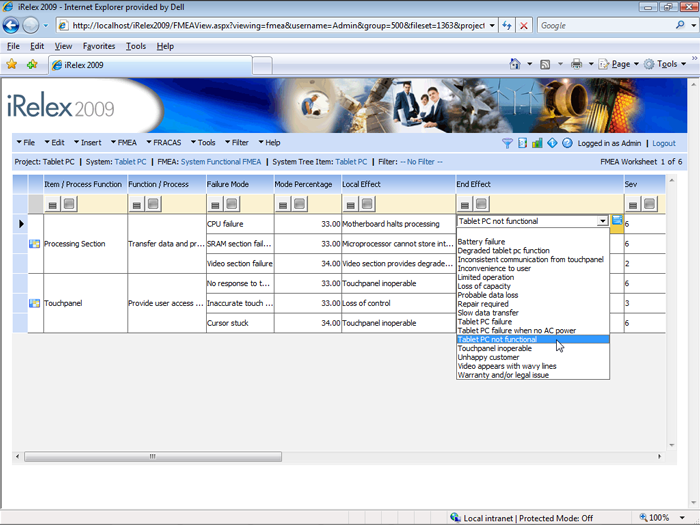Click grid vertical scroll down arrow
This screenshot has height=525, width=700.
pos(671,445)
